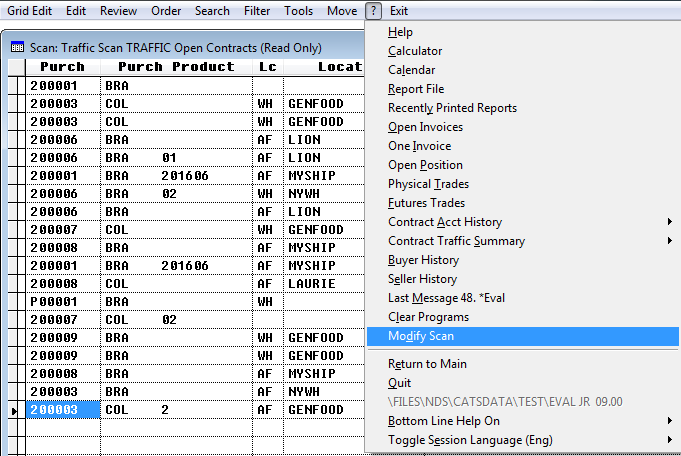Viewport: 681px width, 456px height.
Task: Click the current row arrow indicator
Action: click(x=14, y=410)
